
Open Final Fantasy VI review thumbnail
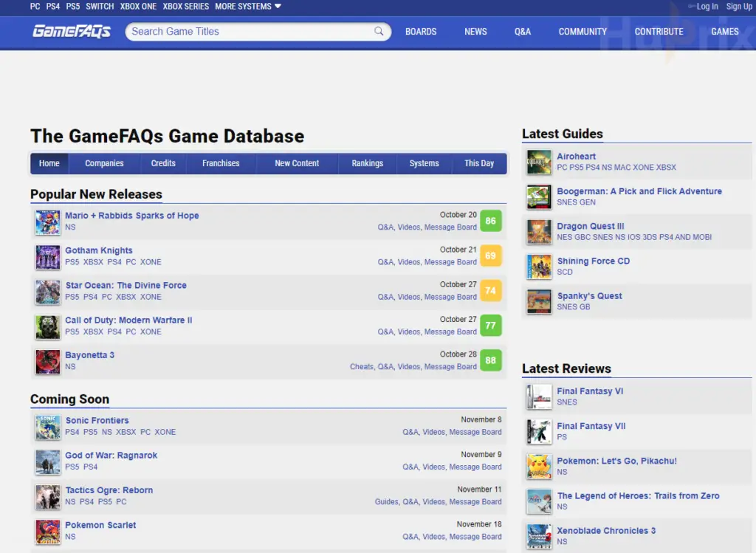tap(538, 396)
